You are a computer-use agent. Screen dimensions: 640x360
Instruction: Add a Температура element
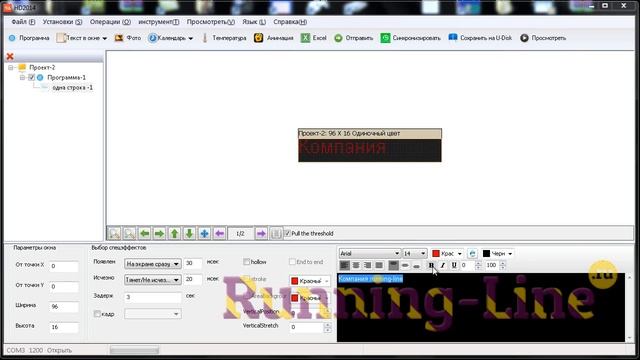click(224, 38)
